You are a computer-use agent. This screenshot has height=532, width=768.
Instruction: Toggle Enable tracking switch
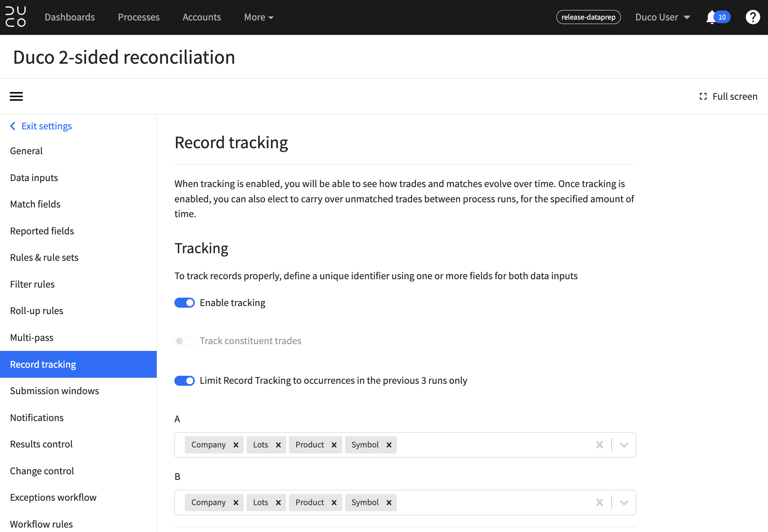[x=184, y=303]
